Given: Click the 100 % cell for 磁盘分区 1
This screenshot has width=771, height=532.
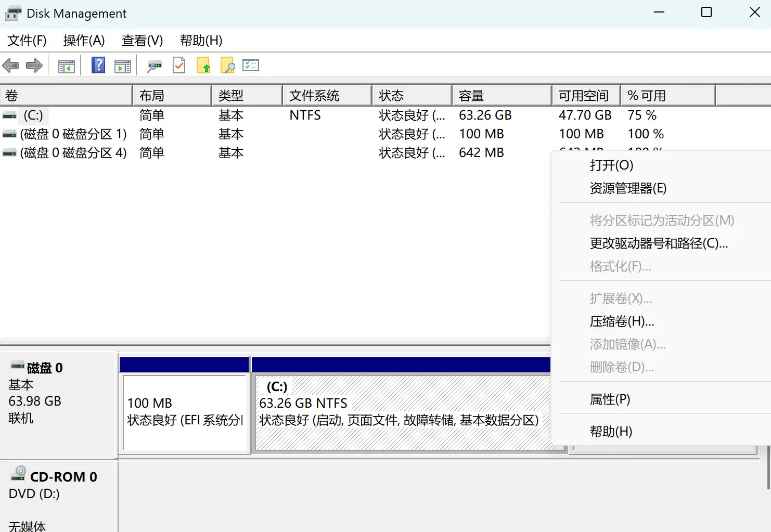Looking at the screenshot, I should point(646,134).
